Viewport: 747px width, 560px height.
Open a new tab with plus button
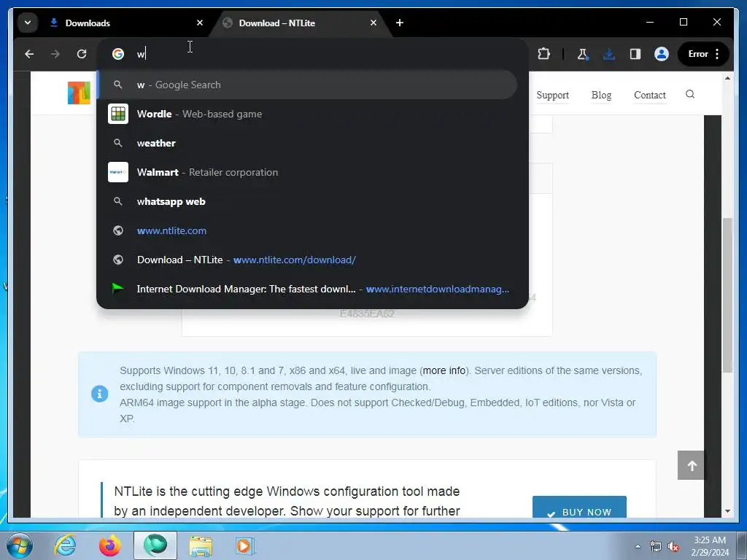400,23
